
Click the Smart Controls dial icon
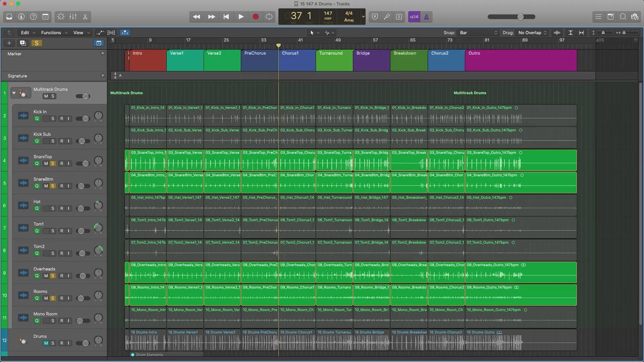[60, 17]
